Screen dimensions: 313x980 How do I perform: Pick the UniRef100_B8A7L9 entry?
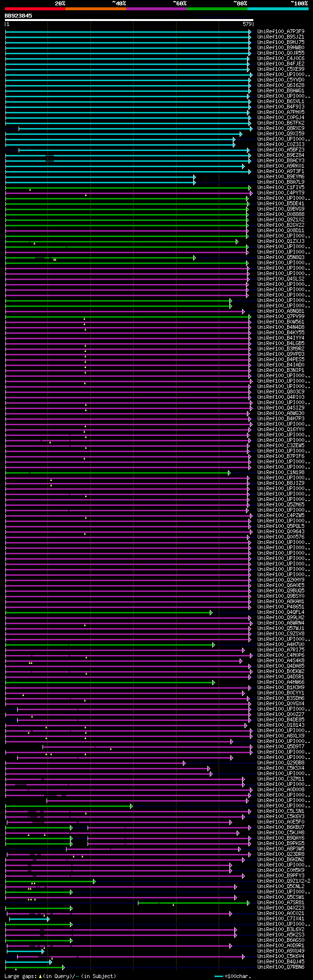281,182
